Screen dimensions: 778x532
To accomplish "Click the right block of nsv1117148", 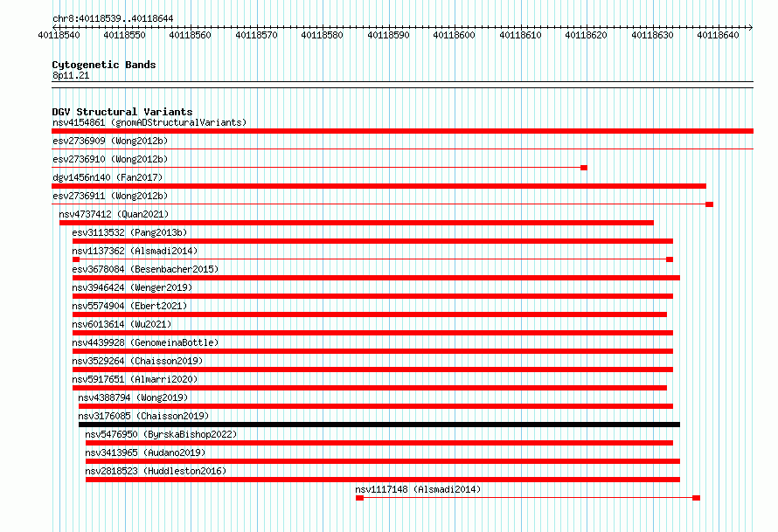I will point(697,498).
